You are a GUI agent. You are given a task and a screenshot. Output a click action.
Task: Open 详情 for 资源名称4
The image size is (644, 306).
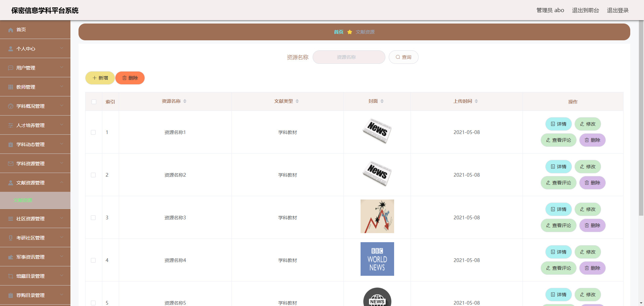[x=558, y=252]
